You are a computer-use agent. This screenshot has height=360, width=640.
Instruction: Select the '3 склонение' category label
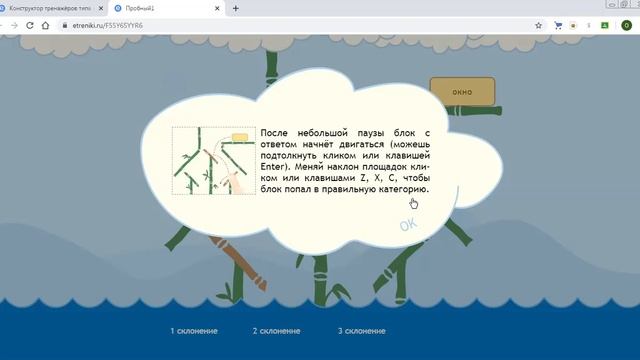tap(362, 331)
